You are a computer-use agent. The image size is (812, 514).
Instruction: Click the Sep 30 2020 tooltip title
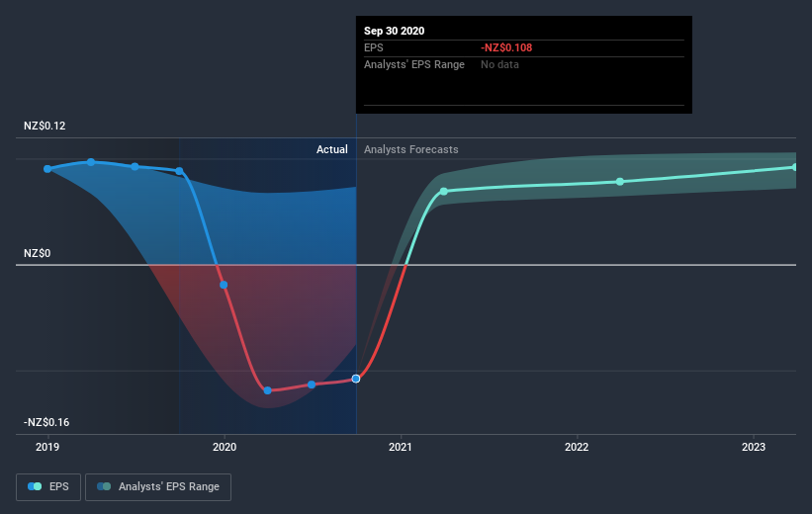click(394, 31)
